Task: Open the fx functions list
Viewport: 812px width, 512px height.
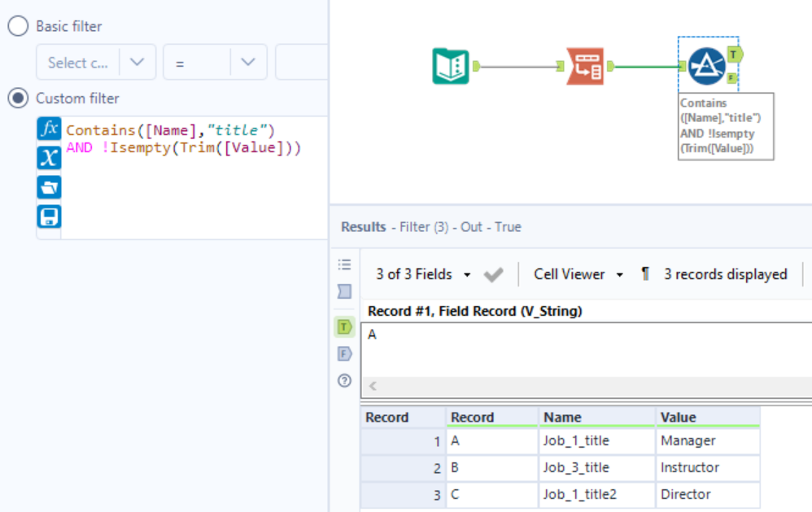Action: point(49,129)
